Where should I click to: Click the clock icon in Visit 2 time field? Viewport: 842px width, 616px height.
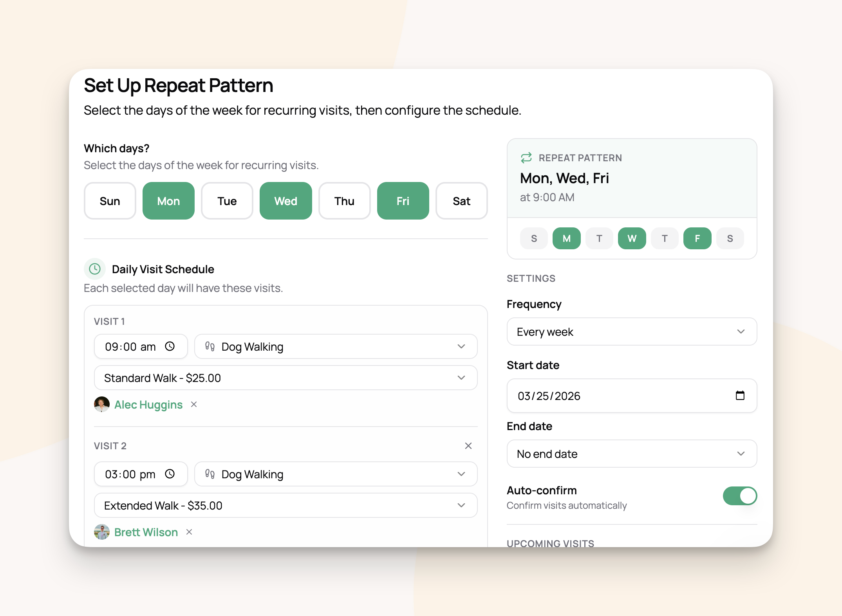(170, 474)
